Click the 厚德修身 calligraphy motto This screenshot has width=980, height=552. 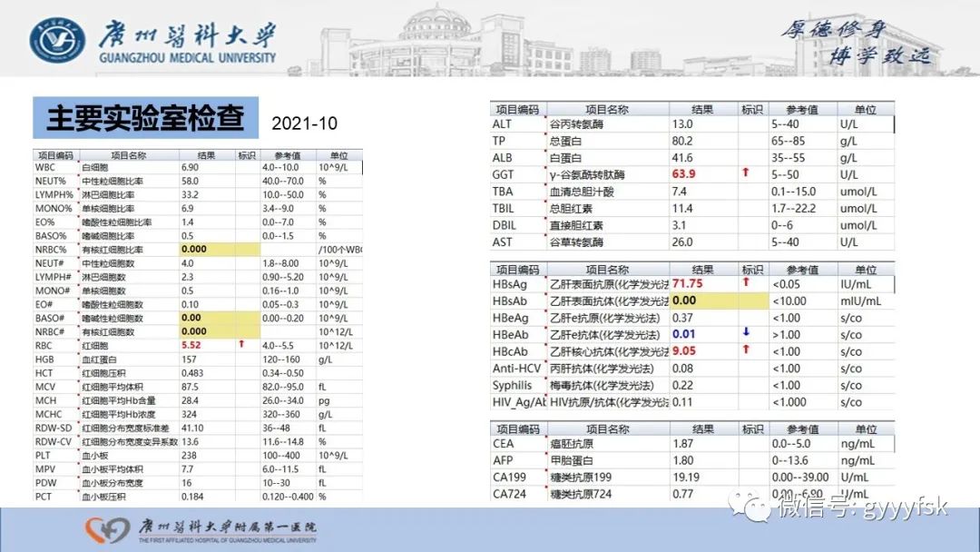834,29
